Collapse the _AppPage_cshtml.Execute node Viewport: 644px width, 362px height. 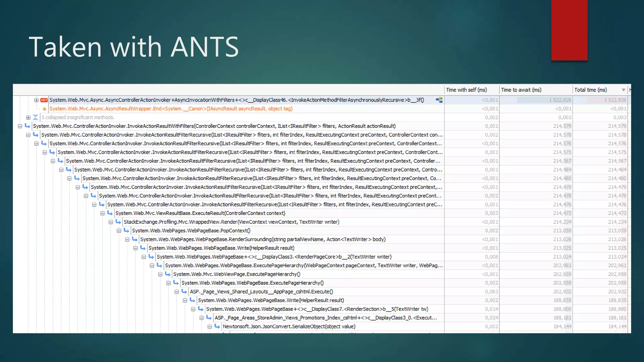[176, 292]
